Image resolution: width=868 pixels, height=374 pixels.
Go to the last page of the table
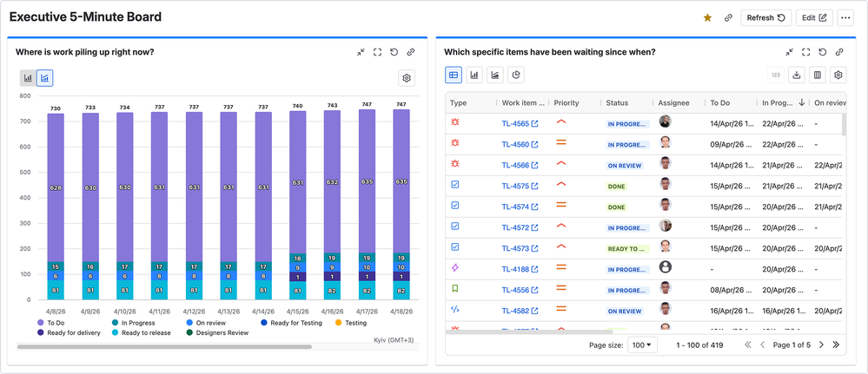tap(836, 344)
